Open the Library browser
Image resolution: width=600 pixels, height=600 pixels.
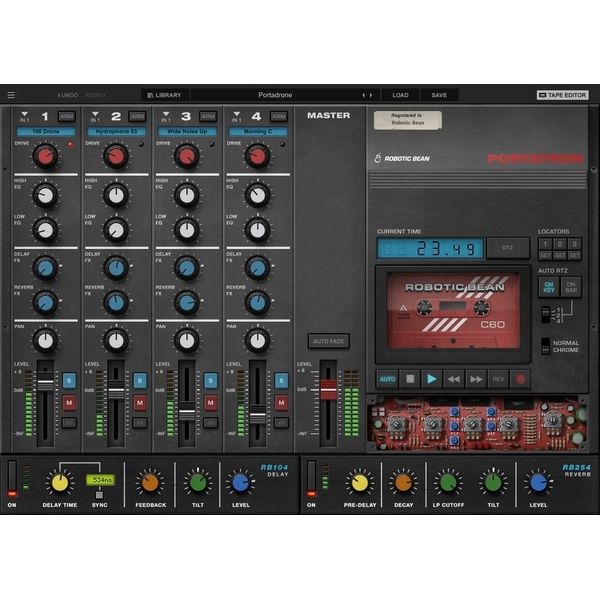165,95
